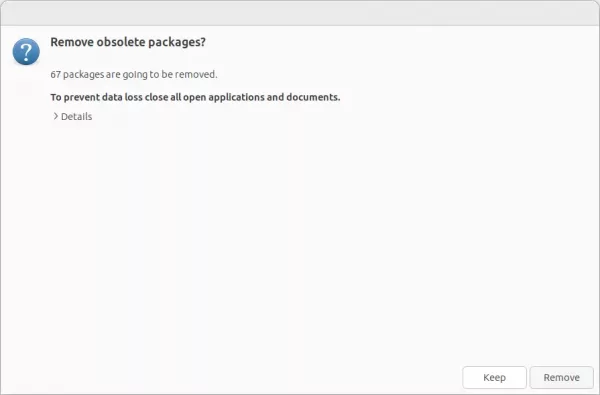
Task: Keep the obsolete packages
Action: 494,377
